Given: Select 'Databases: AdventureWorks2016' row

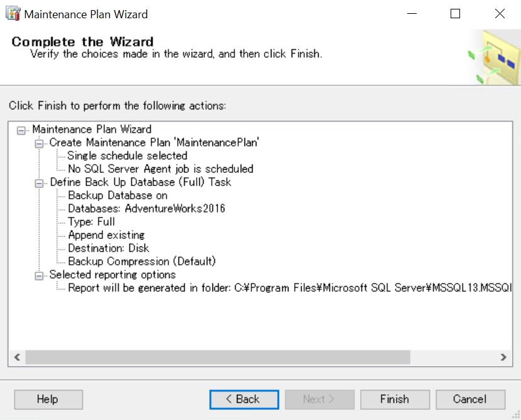Looking at the screenshot, I should click(x=146, y=209).
